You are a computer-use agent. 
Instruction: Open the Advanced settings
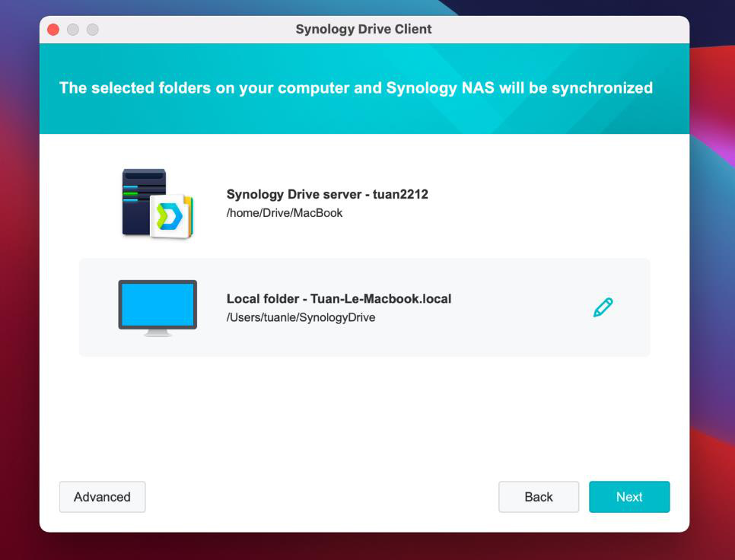click(102, 497)
